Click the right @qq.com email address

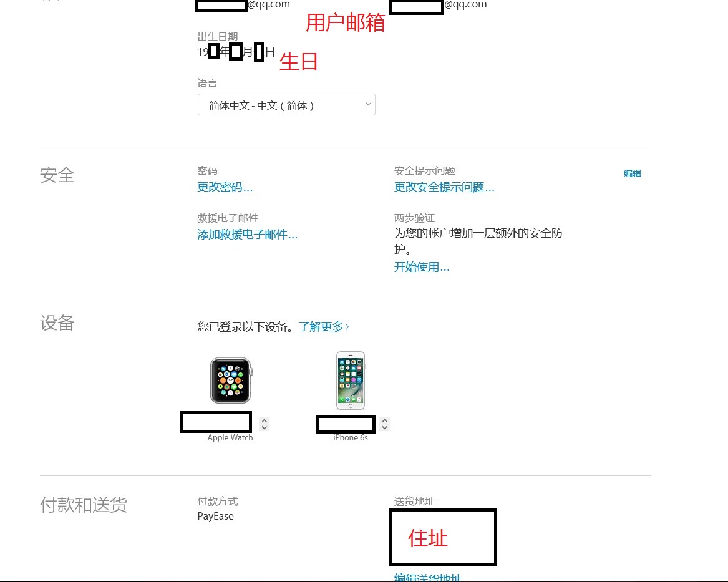pyautogui.click(x=439, y=6)
